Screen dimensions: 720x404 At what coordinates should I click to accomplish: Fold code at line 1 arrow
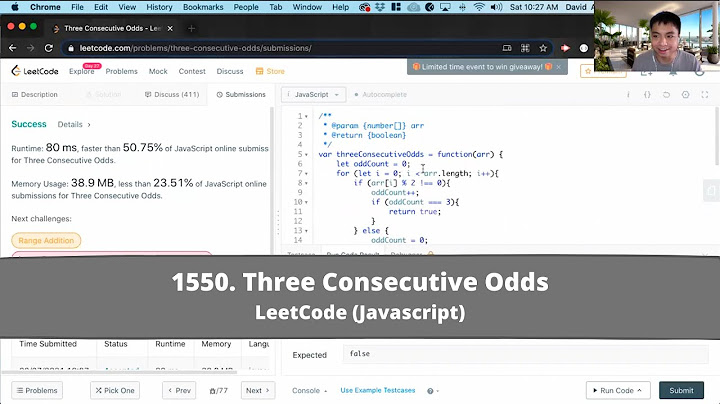click(x=306, y=116)
